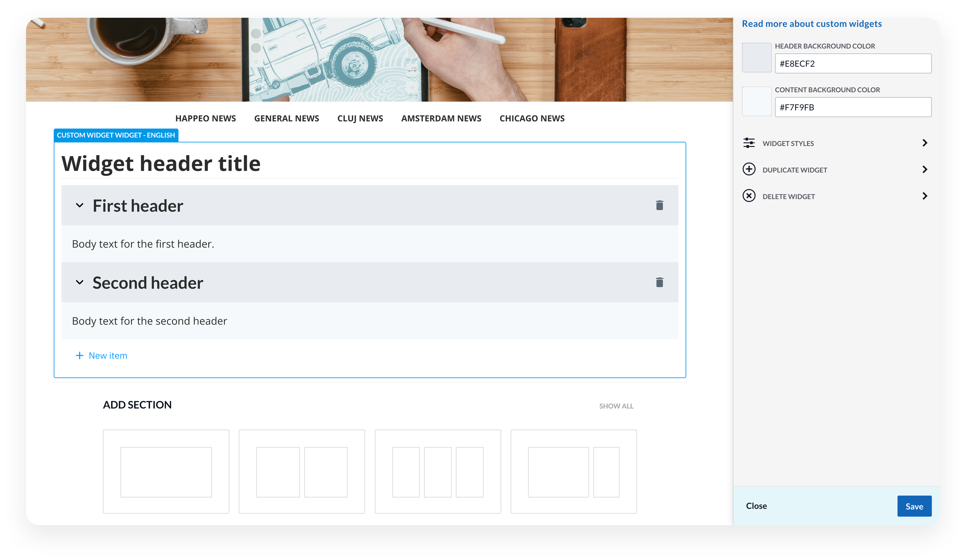Viewport: 968px width, 560px height.
Task: Click the Duplicate Widget plus-circle icon
Action: coord(749,169)
